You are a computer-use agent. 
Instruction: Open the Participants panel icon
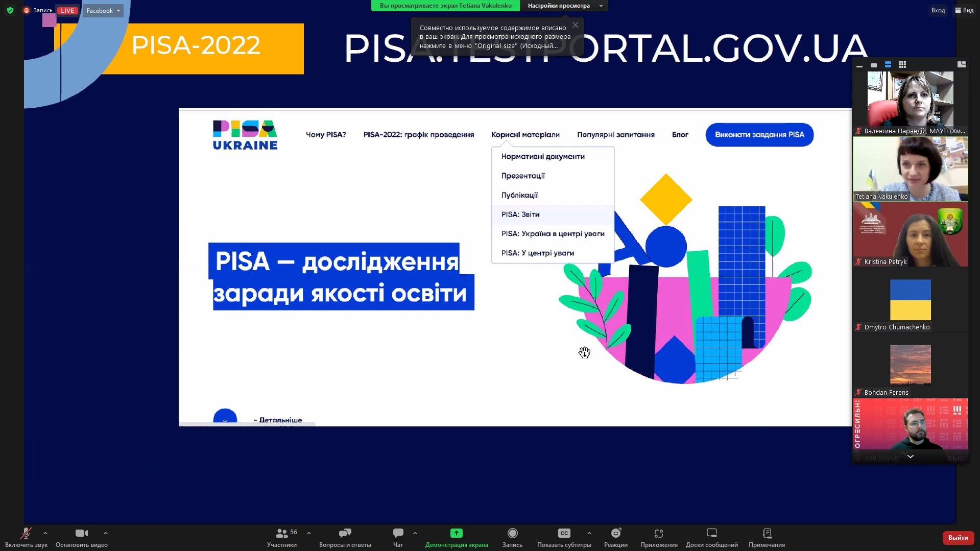pos(281,534)
